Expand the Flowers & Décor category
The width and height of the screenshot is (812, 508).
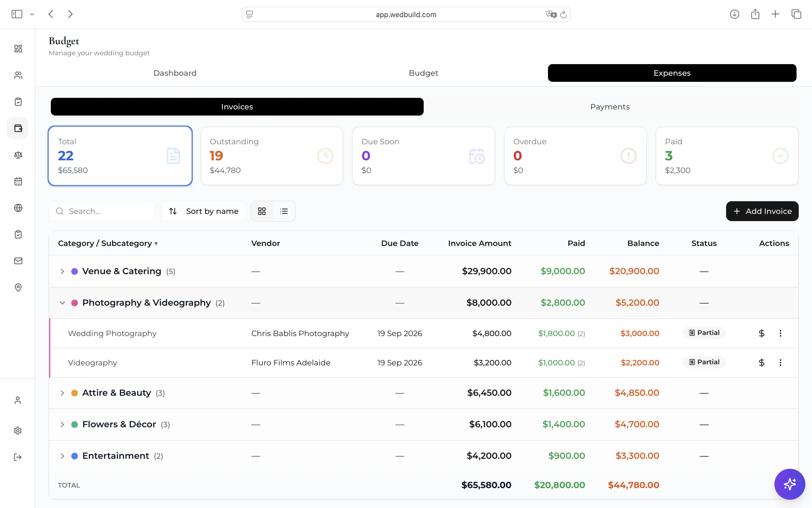coord(62,425)
